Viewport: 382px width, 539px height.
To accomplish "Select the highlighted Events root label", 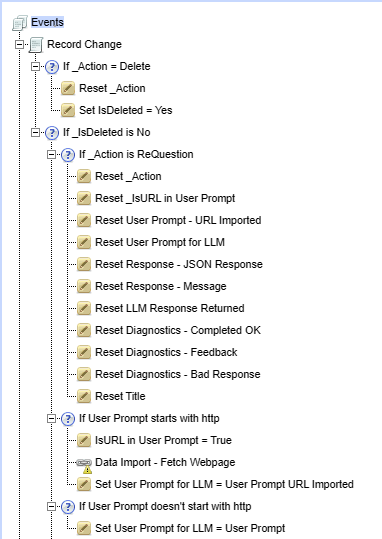I will click(x=47, y=22).
